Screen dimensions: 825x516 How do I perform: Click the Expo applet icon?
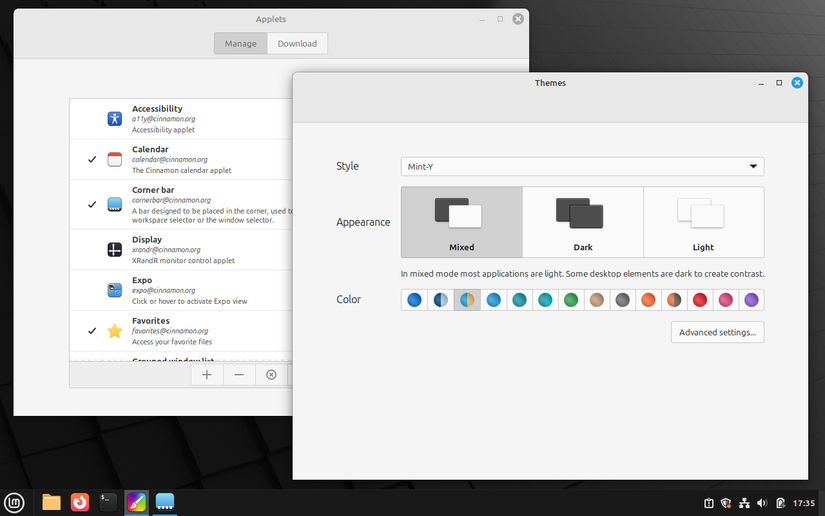(x=114, y=290)
